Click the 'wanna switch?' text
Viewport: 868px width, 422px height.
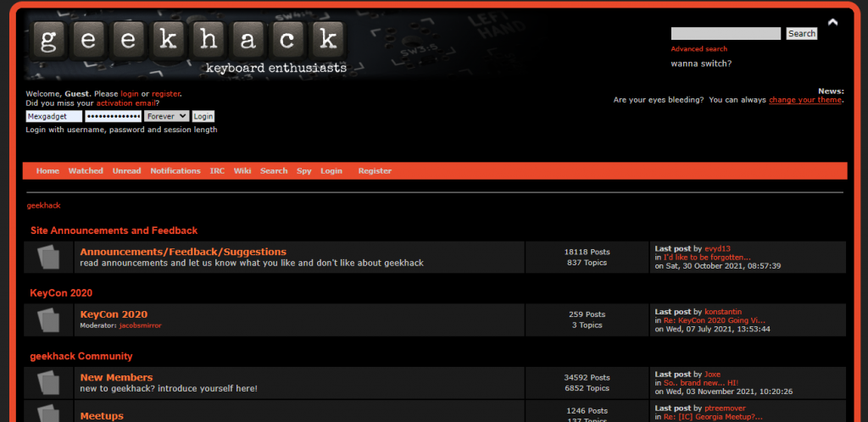coord(701,64)
